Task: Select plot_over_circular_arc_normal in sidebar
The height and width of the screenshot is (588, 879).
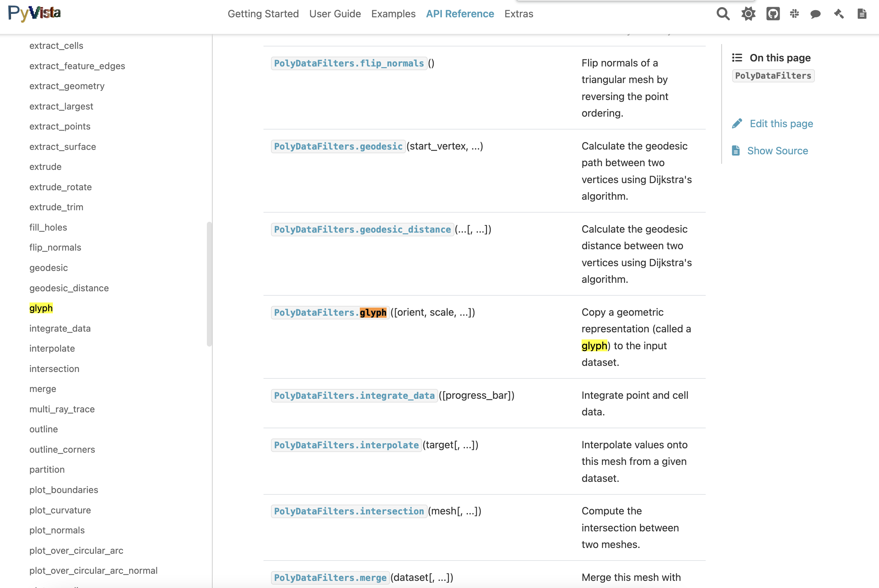Action: click(x=93, y=571)
